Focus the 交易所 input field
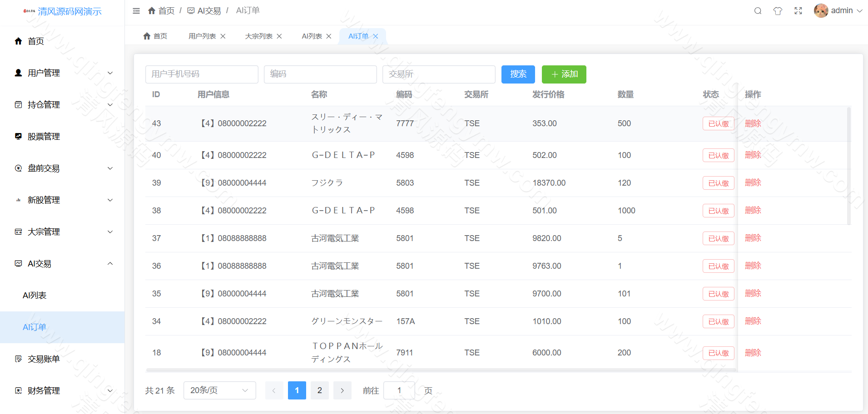Image resolution: width=868 pixels, height=414 pixels. (439, 74)
